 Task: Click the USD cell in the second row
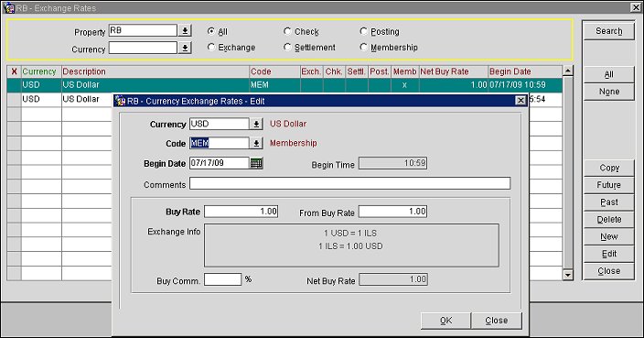(41, 99)
